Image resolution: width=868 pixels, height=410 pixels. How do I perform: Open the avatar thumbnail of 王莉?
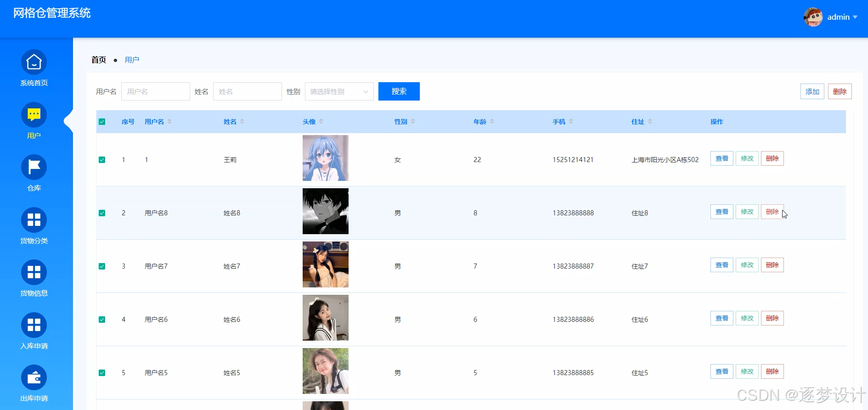click(326, 158)
